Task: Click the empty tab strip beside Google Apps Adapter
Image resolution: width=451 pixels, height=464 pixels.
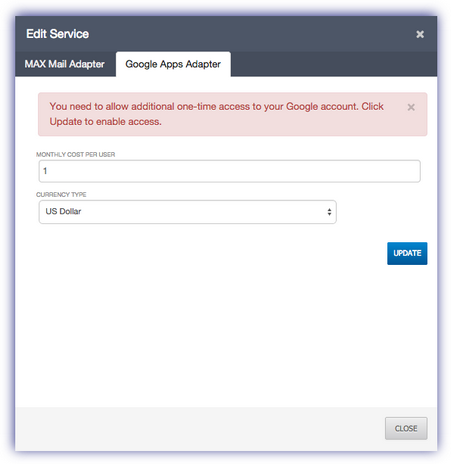Action: [333, 64]
